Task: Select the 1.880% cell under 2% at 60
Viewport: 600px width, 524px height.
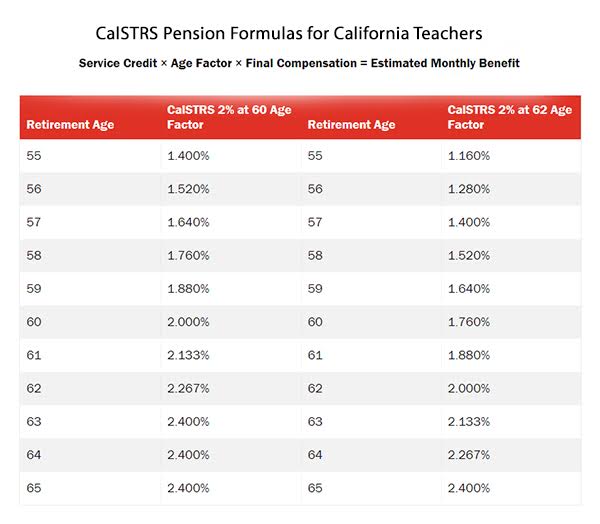Action: pos(188,289)
